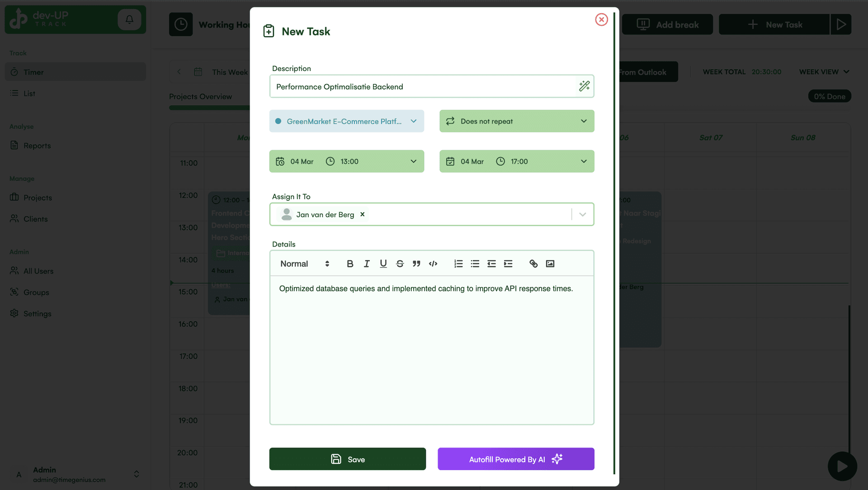
Task: Click Autofill Powered By AI
Action: click(x=515, y=459)
